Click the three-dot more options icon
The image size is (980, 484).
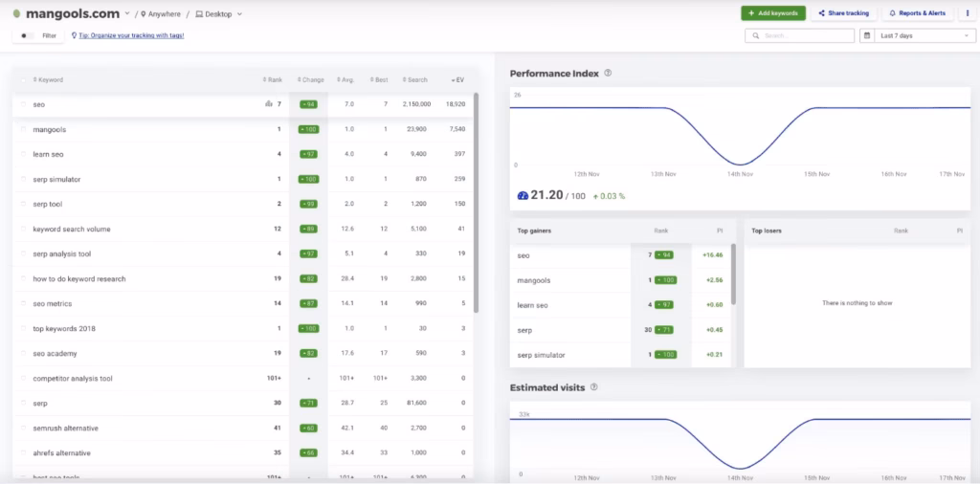point(968,13)
